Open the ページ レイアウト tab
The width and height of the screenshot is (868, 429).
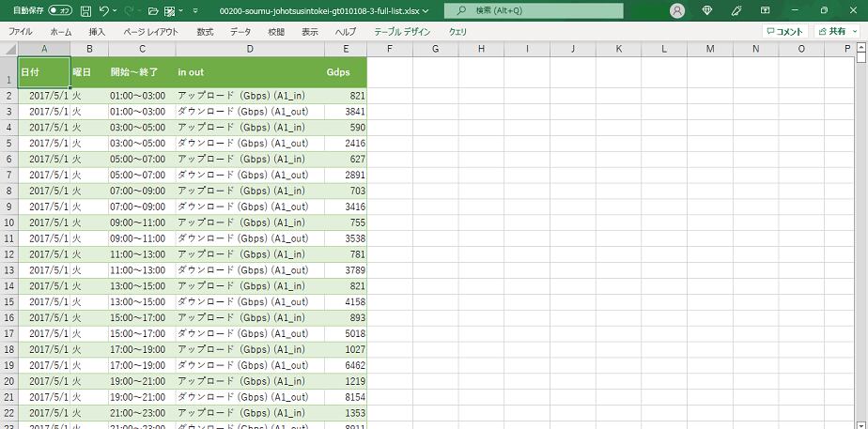click(151, 32)
